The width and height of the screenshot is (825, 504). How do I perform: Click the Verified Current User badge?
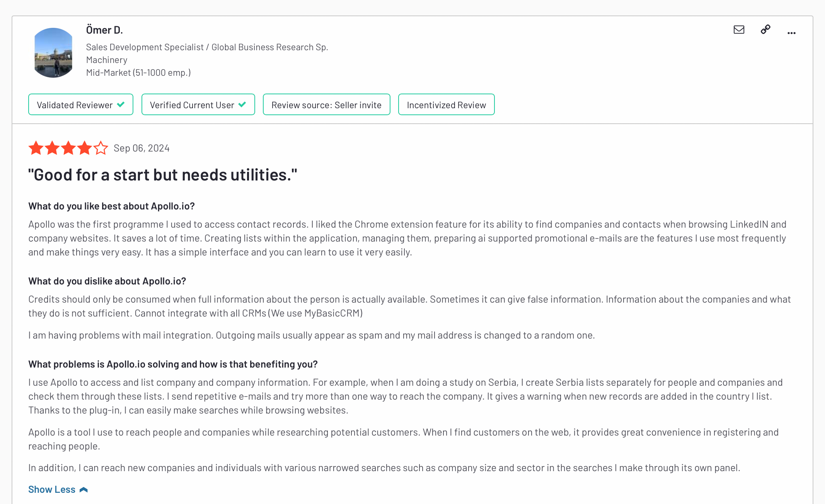pyautogui.click(x=198, y=104)
